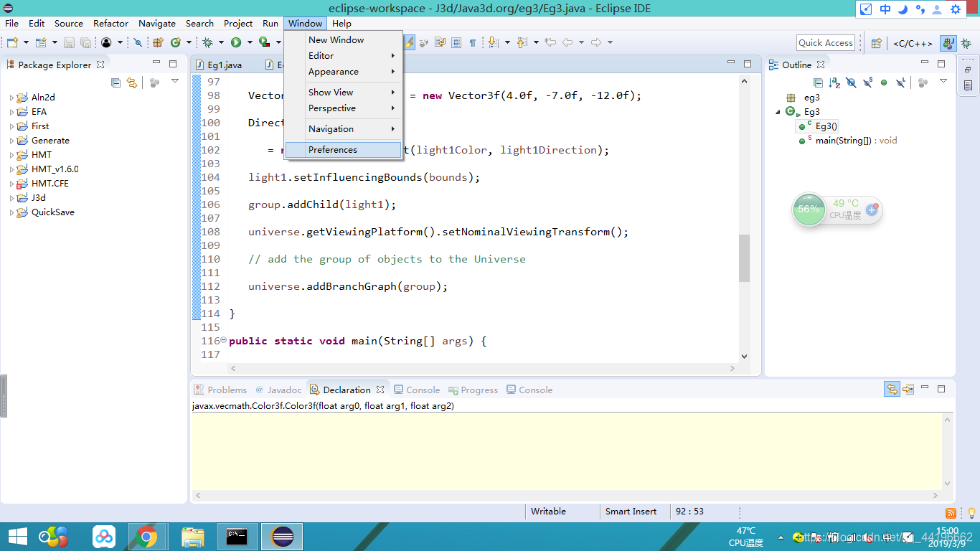
Task: Click the Back navigation arrow
Action: point(567,42)
